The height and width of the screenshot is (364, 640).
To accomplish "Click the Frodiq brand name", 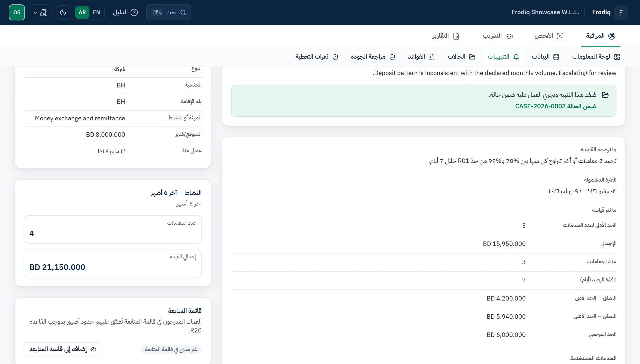I will [601, 12].
